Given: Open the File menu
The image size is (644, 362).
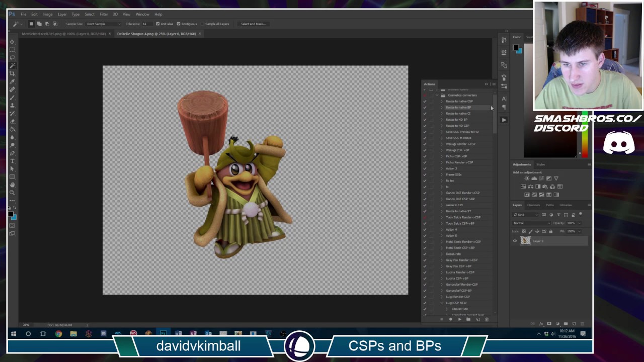Looking at the screenshot, I should tap(23, 14).
